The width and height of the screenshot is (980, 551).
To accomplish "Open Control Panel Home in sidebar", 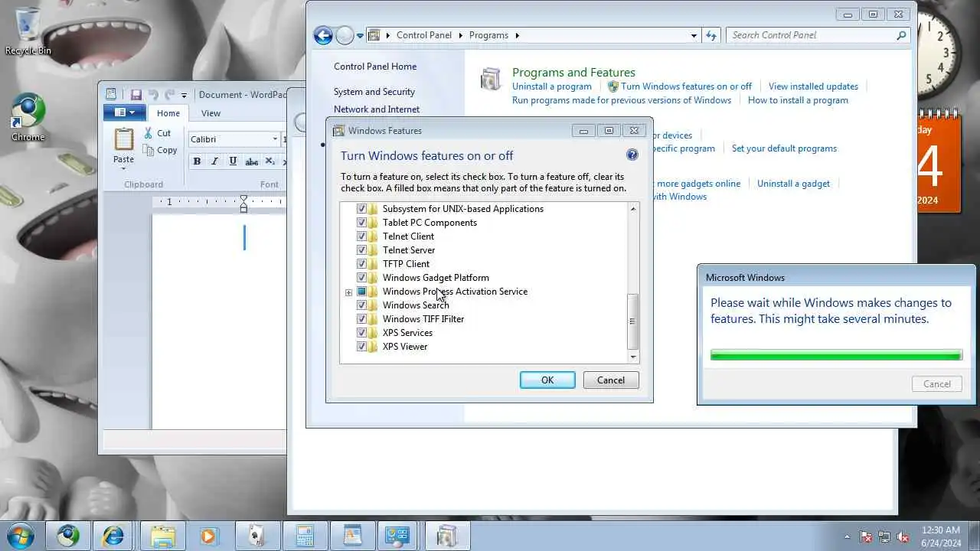I will [375, 67].
